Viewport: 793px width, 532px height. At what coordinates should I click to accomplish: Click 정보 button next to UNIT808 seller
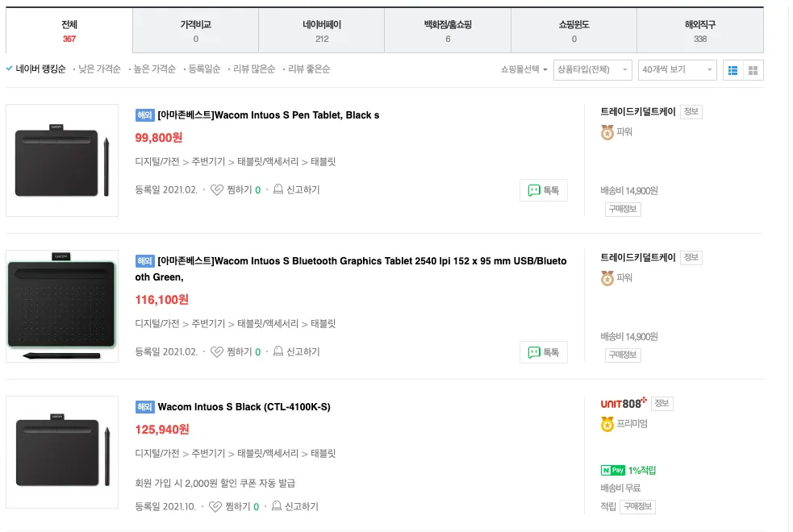click(662, 403)
